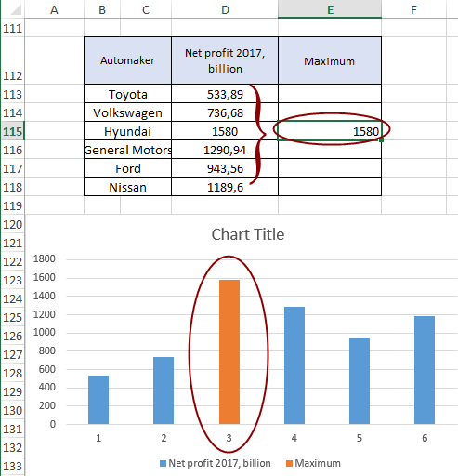Select row 119 header
Viewport: 458px width, 476px height.
pyautogui.click(x=12, y=205)
